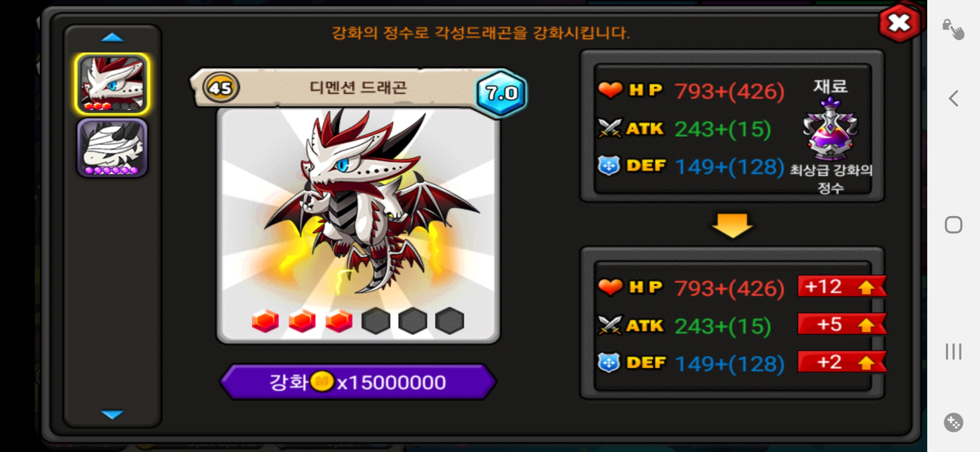Viewport: 980px width, 452px height.
Task: Tap the HP heart icon in top stats
Action: pyautogui.click(x=610, y=90)
